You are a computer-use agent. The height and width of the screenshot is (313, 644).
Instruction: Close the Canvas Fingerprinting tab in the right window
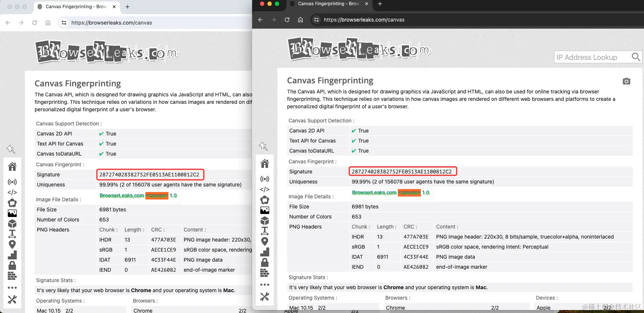click(367, 4)
